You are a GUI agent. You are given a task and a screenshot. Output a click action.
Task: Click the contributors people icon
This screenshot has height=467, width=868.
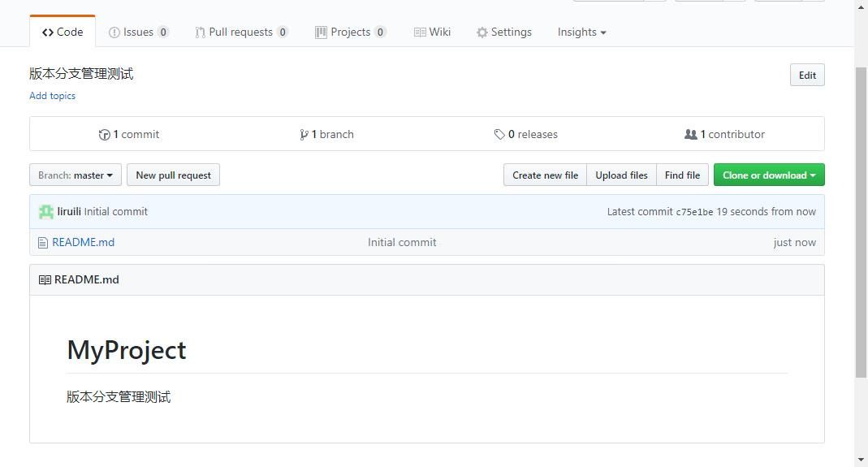tap(691, 134)
